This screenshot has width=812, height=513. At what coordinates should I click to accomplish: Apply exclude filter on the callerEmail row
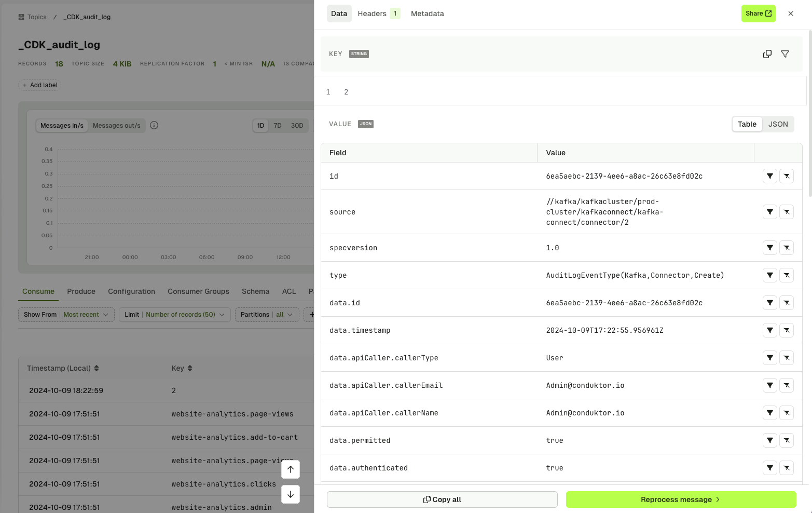click(x=787, y=385)
